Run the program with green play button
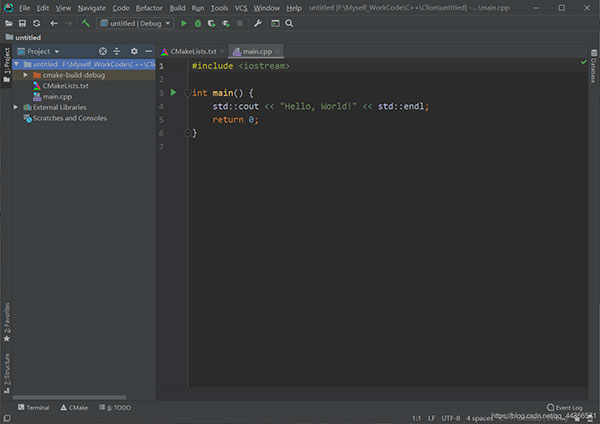Screen dimensions: 600x424 pos(184,22)
